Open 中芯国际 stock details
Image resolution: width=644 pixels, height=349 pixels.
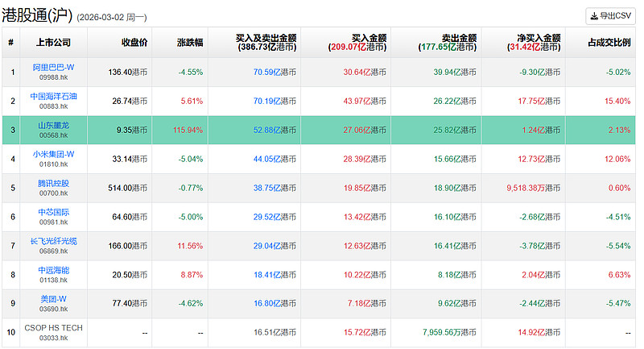53,212
